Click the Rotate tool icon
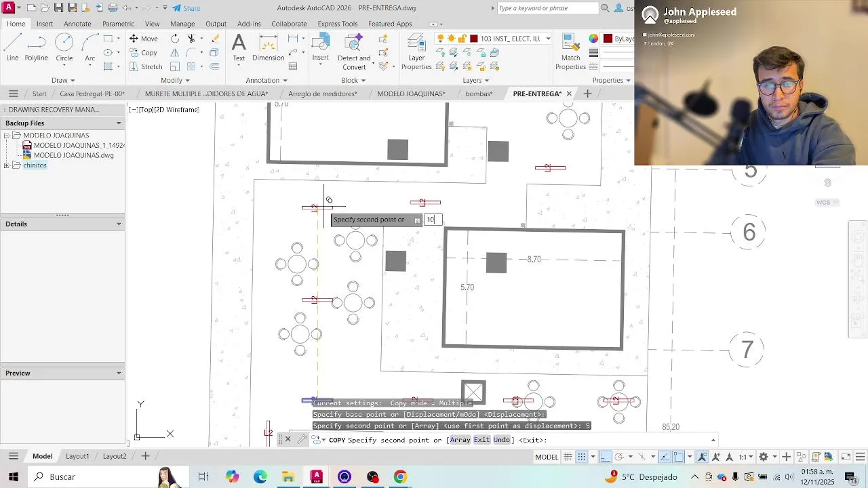 pyautogui.click(x=175, y=39)
